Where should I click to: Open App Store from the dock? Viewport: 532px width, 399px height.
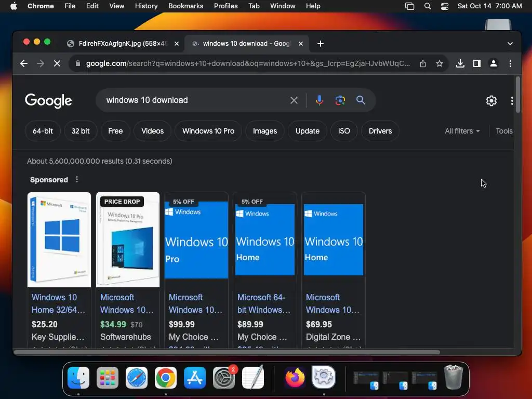click(195, 378)
